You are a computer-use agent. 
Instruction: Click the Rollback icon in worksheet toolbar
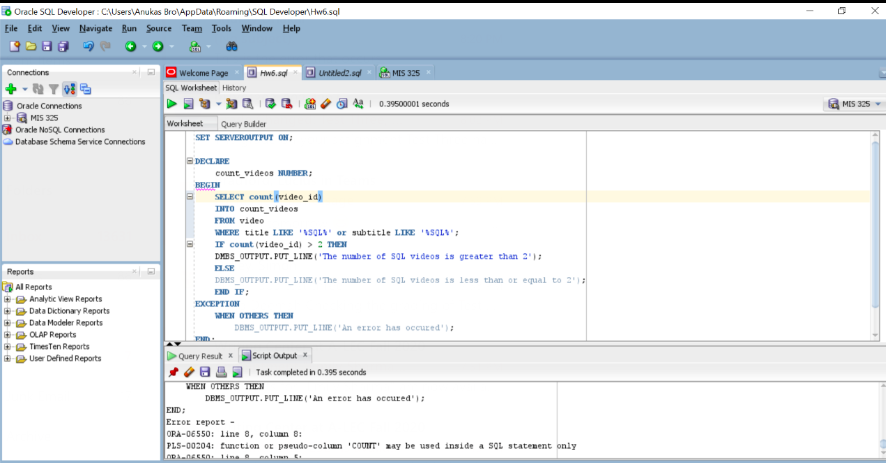coord(287,103)
